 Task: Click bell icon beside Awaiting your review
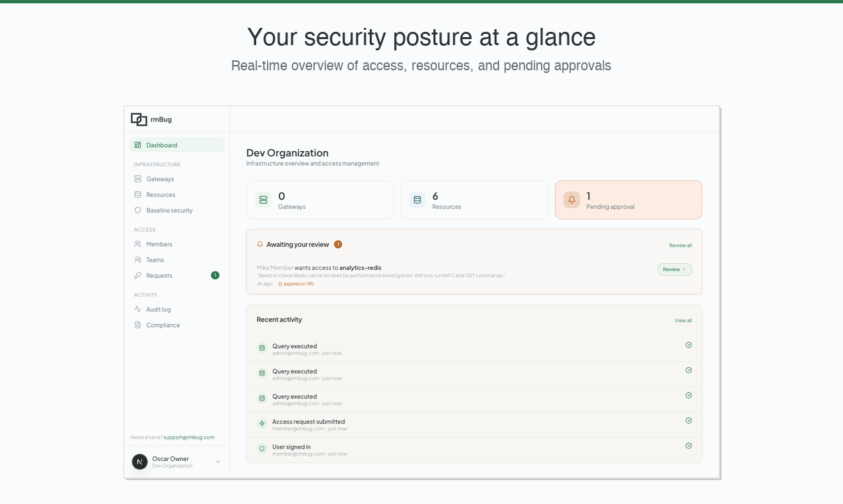click(260, 244)
